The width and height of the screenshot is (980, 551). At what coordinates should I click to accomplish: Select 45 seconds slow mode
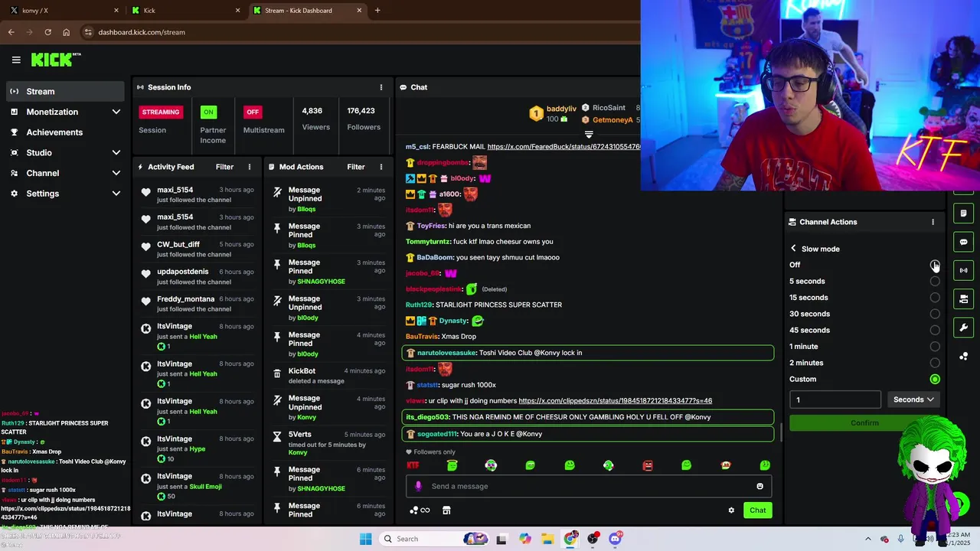935,330
